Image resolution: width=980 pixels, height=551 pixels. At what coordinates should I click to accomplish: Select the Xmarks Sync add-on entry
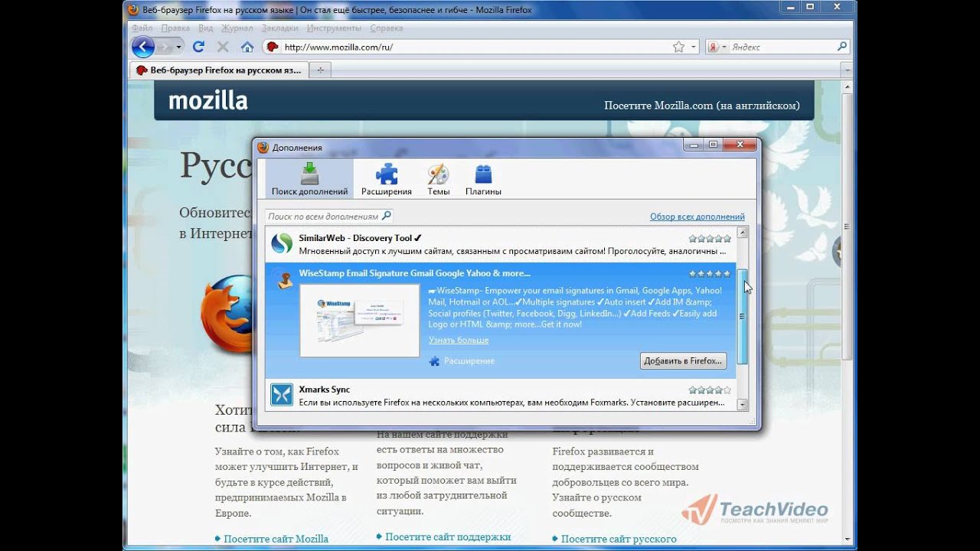point(501,395)
